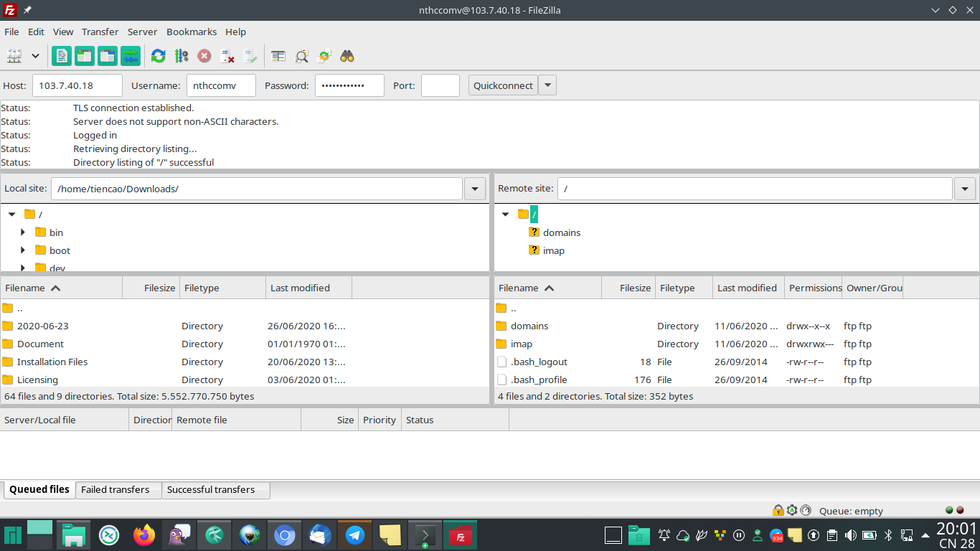Search for files with binoculars icon
Screen dimensions: 980x551
pos(347,56)
